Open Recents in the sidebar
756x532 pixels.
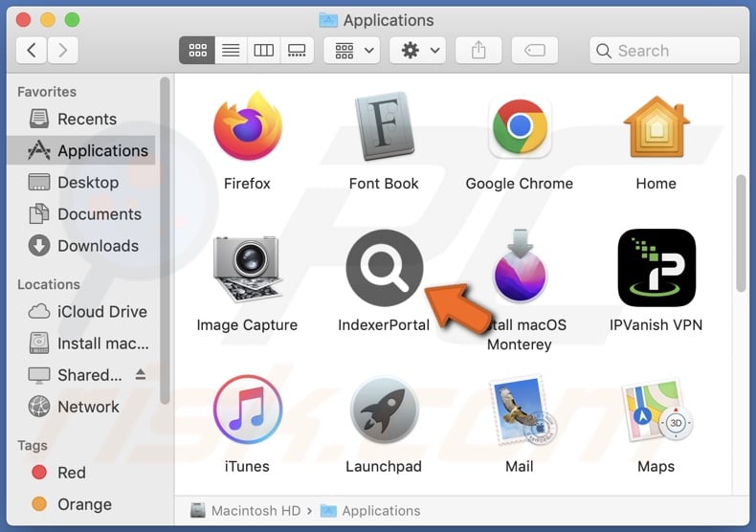81,119
